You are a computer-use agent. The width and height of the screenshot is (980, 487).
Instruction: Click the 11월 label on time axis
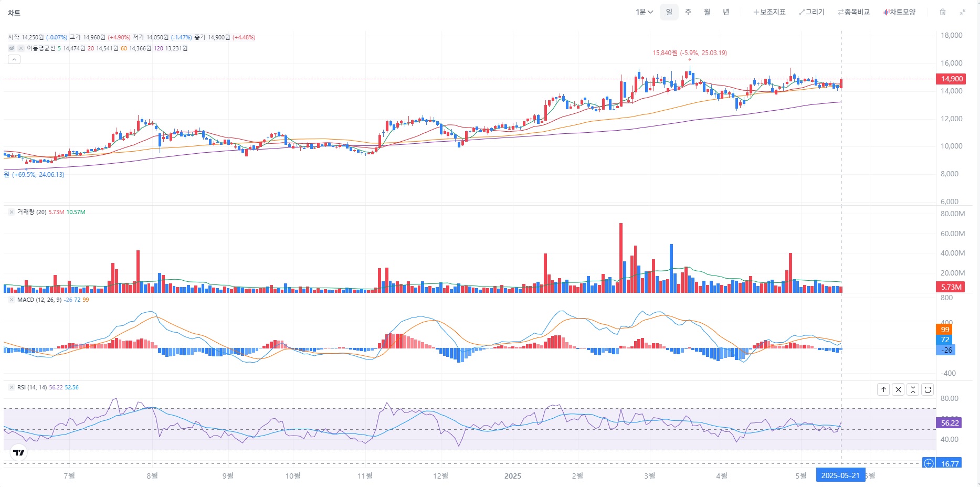click(x=365, y=476)
